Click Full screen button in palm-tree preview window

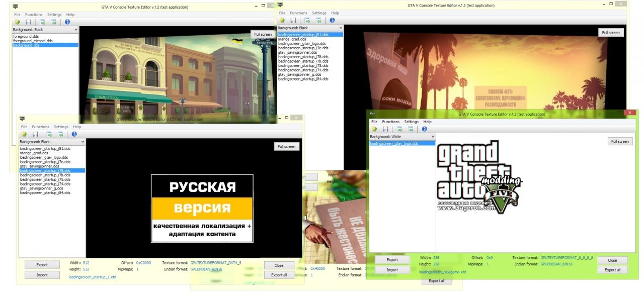click(x=611, y=33)
